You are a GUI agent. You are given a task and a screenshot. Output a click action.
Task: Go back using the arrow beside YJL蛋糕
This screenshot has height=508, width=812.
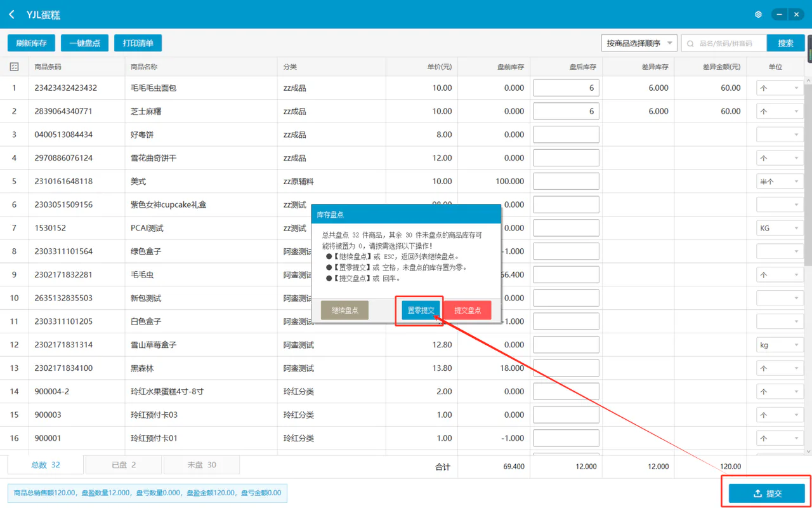pyautogui.click(x=11, y=14)
